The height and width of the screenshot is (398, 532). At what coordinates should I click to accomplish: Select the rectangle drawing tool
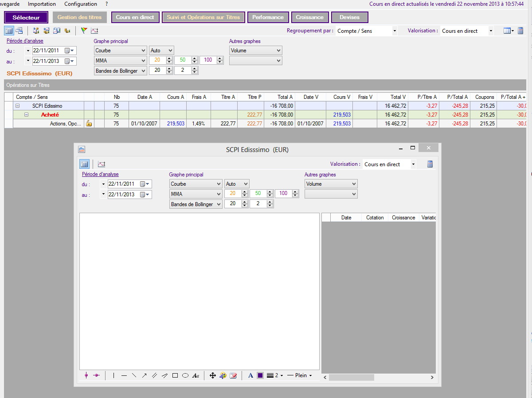(x=175, y=375)
